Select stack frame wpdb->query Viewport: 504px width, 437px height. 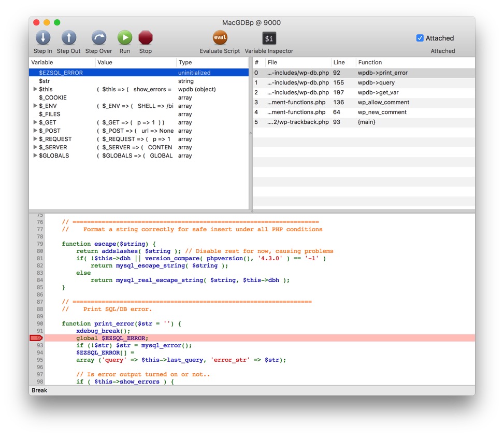(x=364, y=82)
